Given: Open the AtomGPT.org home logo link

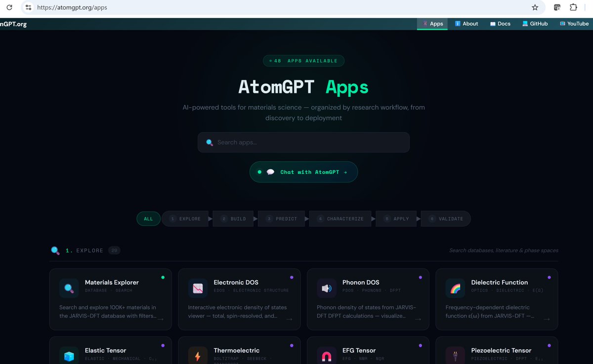Looking at the screenshot, I should 13,24.
